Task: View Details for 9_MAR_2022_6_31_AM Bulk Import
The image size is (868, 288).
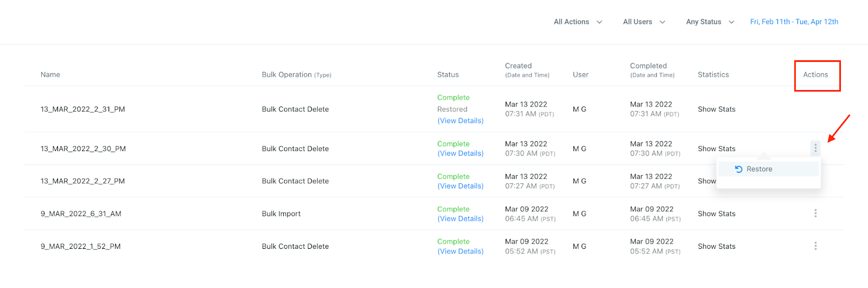Action: [460, 218]
